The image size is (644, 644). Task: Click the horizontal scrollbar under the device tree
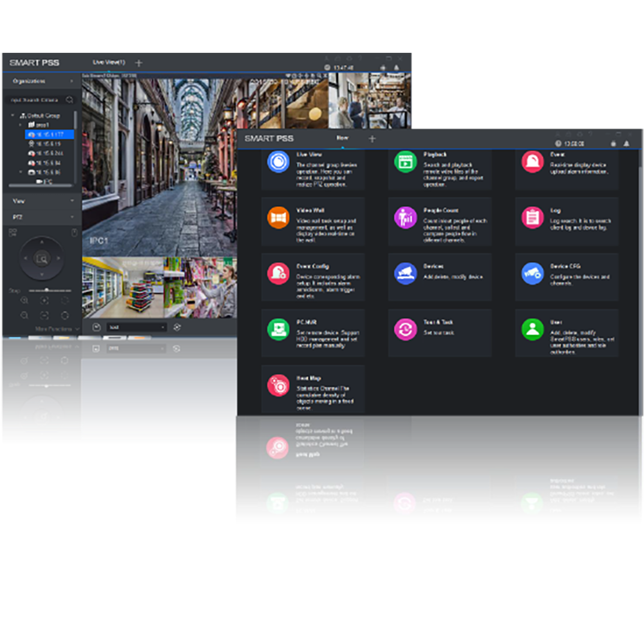[41, 185]
